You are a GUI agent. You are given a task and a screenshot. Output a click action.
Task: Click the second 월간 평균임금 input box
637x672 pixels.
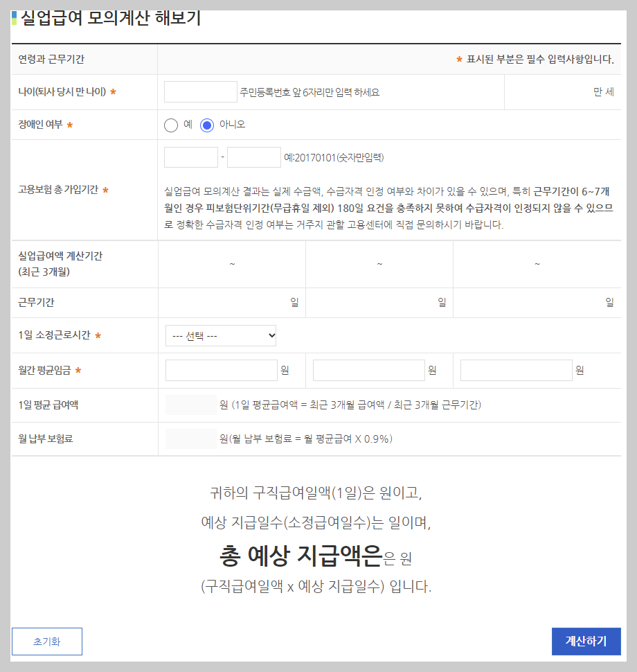[x=368, y=369]
